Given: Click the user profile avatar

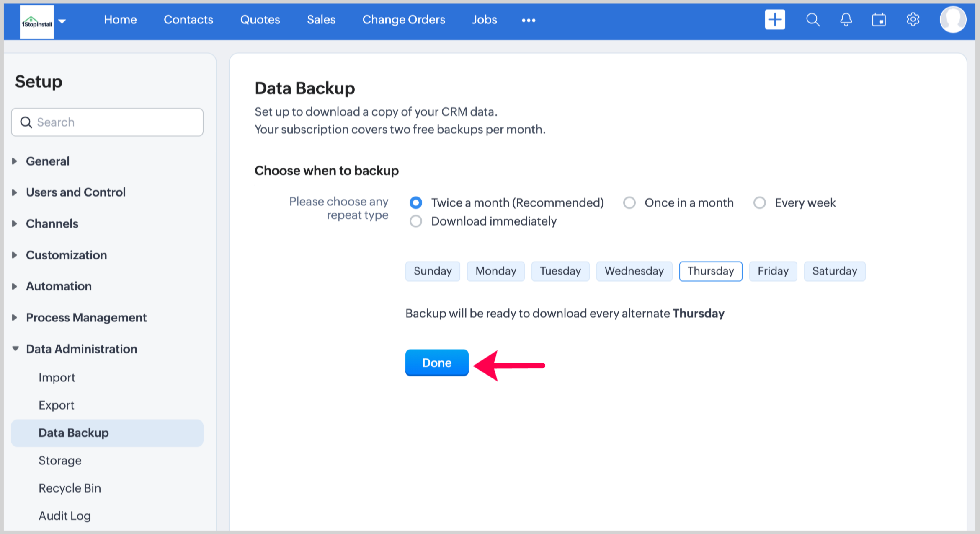Looking at the screenshot, I should tap(953, 20).
